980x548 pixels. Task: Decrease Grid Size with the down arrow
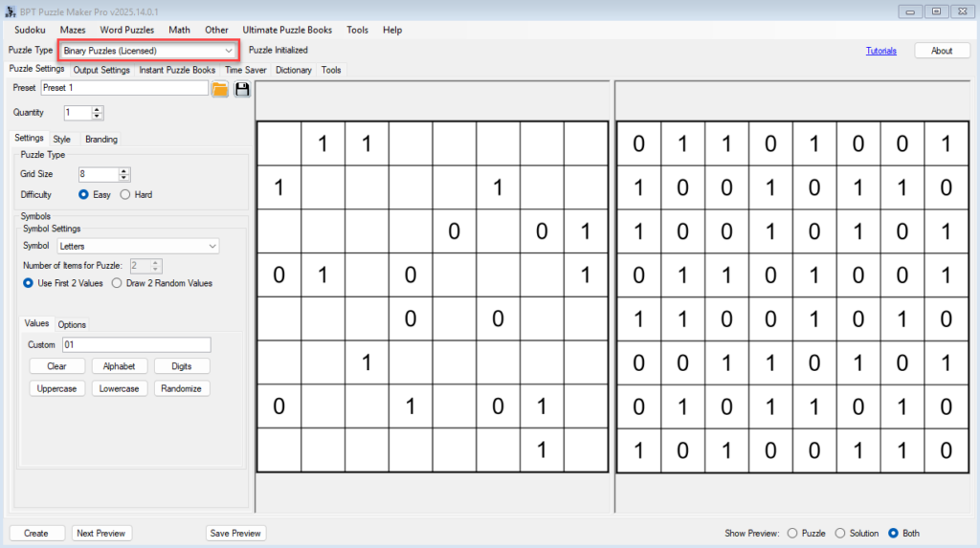pos(124,178)
